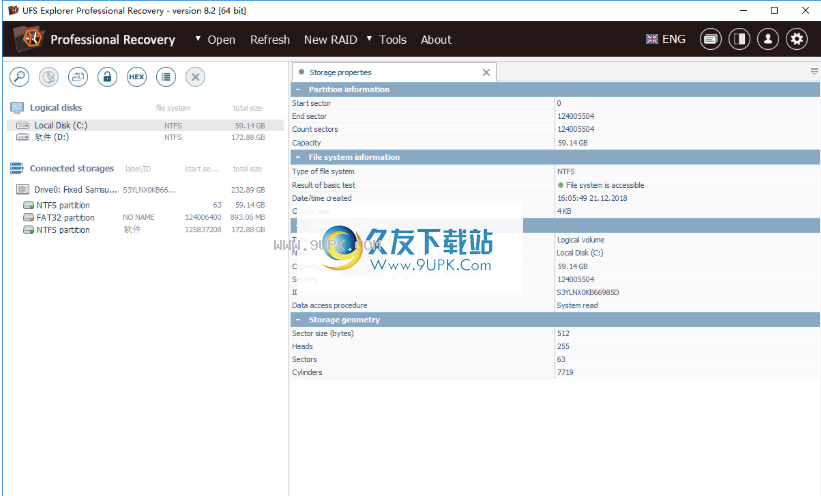Click the user account icon
821x496 pixels.
click(768, 39)
